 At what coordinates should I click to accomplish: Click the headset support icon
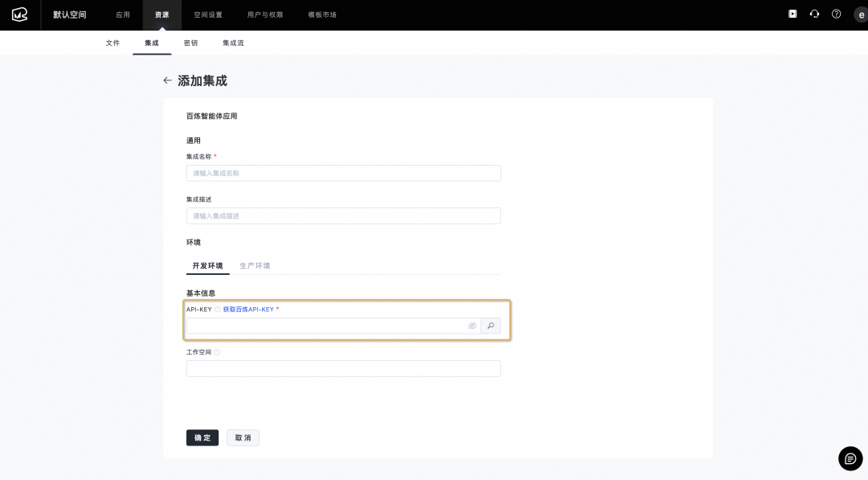point(814,14)
